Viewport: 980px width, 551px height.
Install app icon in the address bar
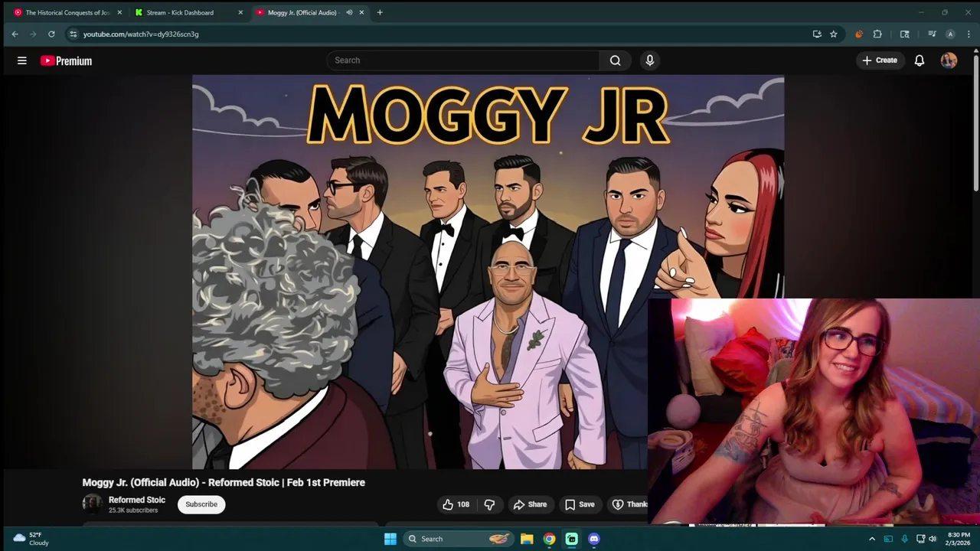[817, 34]
